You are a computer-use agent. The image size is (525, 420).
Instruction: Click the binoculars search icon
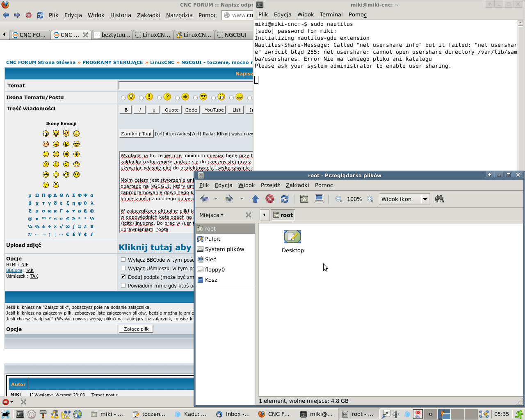coord(439,199)
